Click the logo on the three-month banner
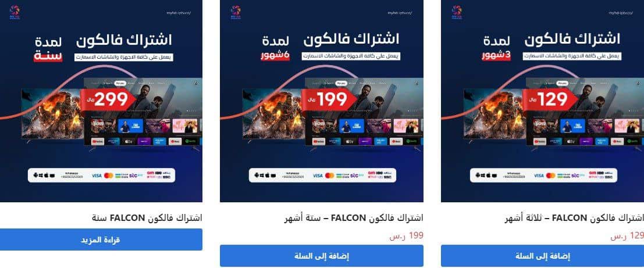644x268 pixels. (x=457, y=12)
